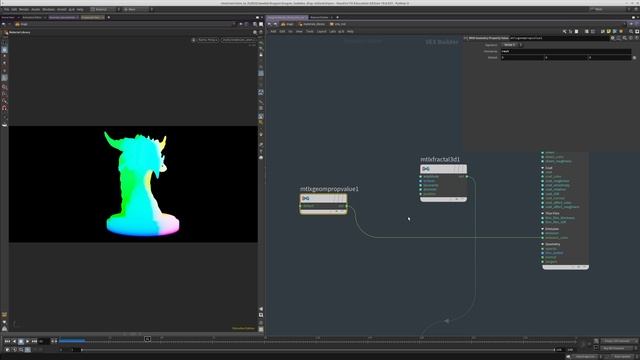Go back in scene view path history
Viewport: 640px width, 360px height.
[x=3, y=24]
